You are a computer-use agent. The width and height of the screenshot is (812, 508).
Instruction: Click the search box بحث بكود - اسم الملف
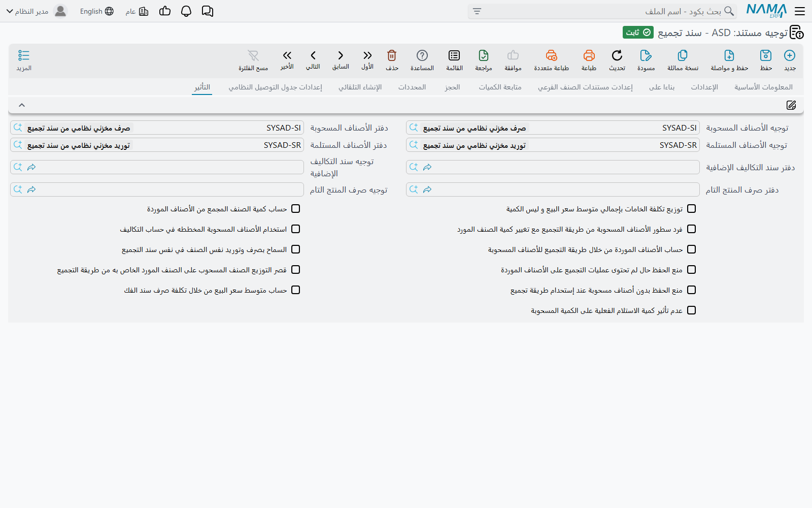[x=602, y=11]
